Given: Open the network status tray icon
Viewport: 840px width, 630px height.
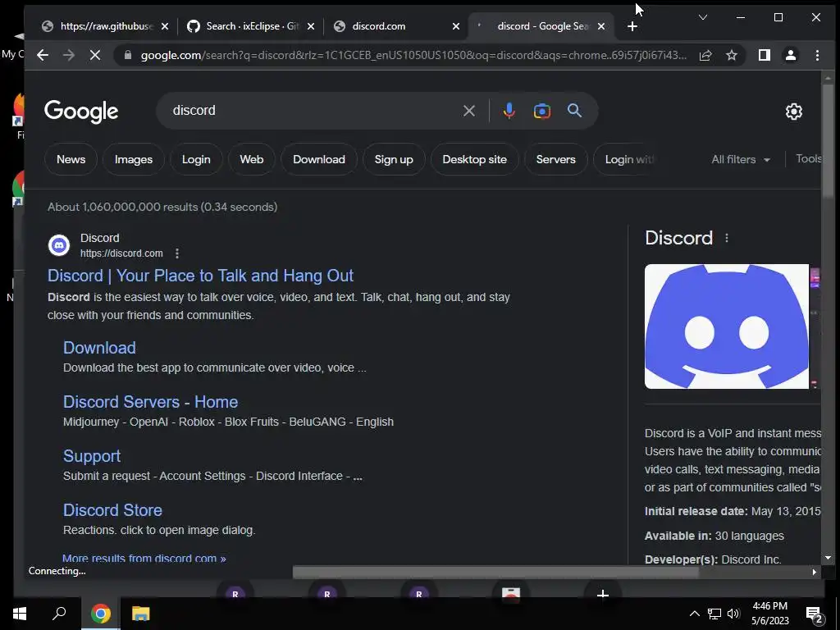Looking at the screenshot, I should pos(714,614).
